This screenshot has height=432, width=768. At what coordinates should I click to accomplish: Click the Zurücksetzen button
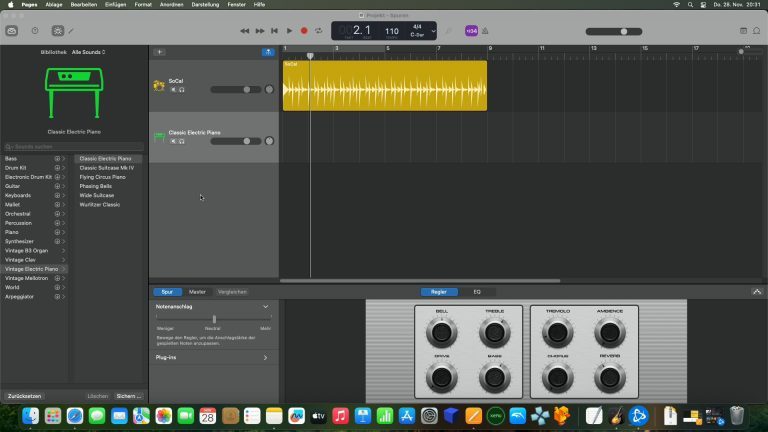click(24, 396)
